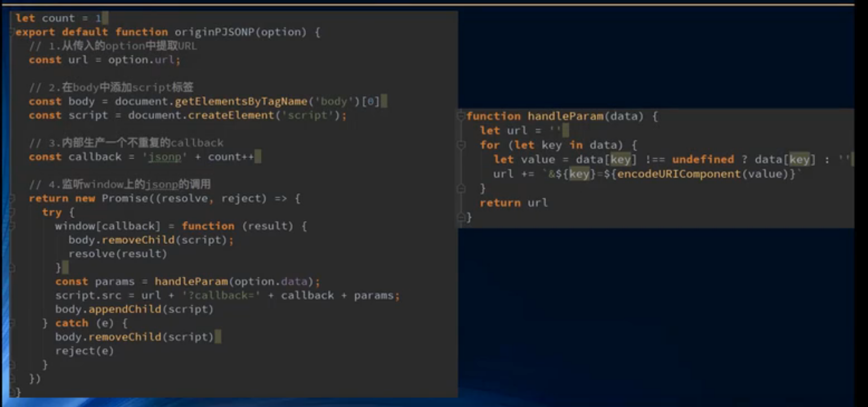The width and height of the screenshot is (868, 407).
Task: Click the 'undefined' keyword
Action: pos(703,160)
